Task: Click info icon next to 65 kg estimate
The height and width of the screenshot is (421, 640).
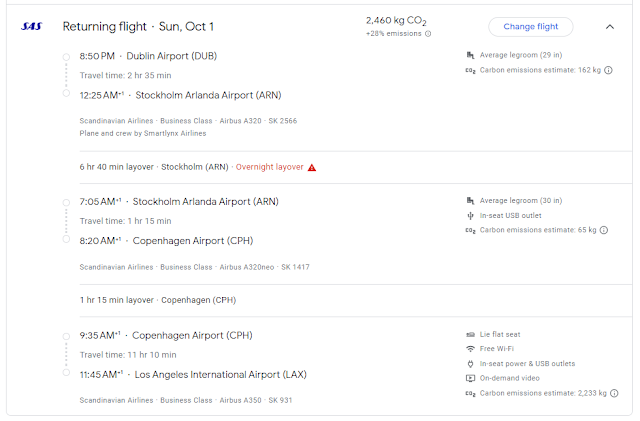Action: pos(604,230)
